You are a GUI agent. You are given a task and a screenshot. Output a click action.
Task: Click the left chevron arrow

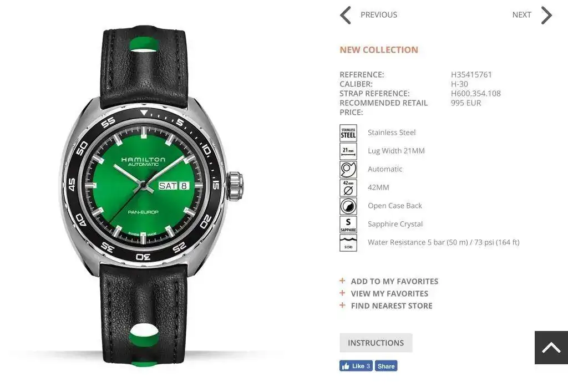(x=346, y=15)
